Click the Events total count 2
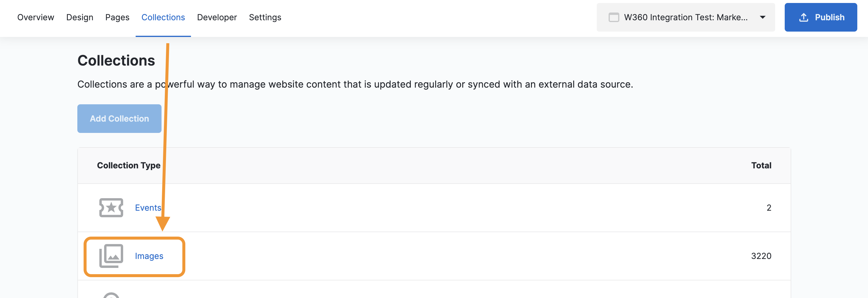This screenshot has height=298, width=868. 769,208
